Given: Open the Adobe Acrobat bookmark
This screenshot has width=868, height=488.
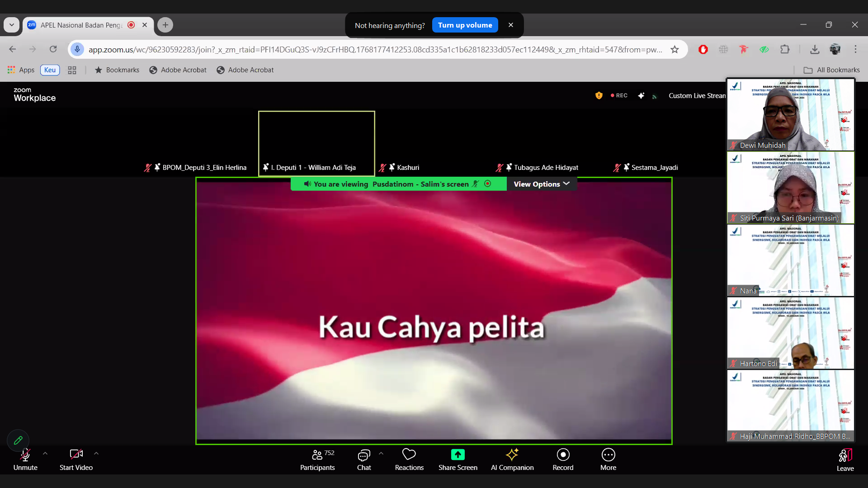Looking at the screenshot, I should [178, 70].
